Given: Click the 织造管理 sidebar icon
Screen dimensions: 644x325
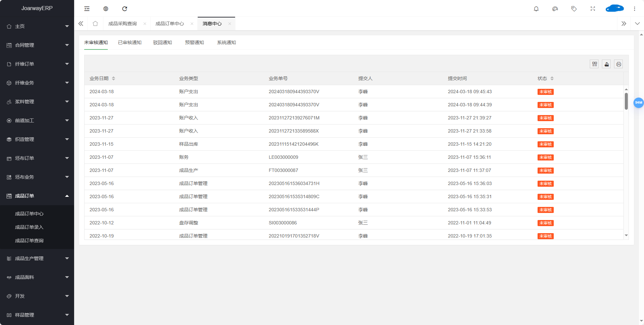Looking at the screenshot, I should [9, 139].
